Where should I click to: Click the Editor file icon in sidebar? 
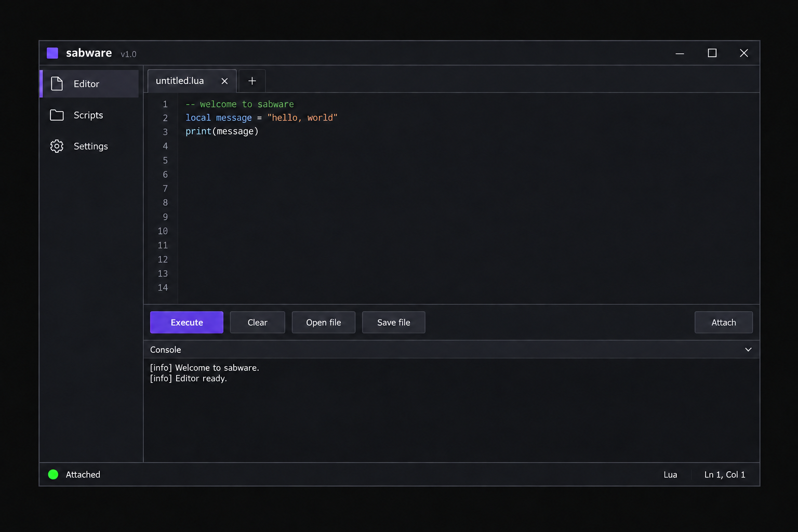[x=57, y=84]
